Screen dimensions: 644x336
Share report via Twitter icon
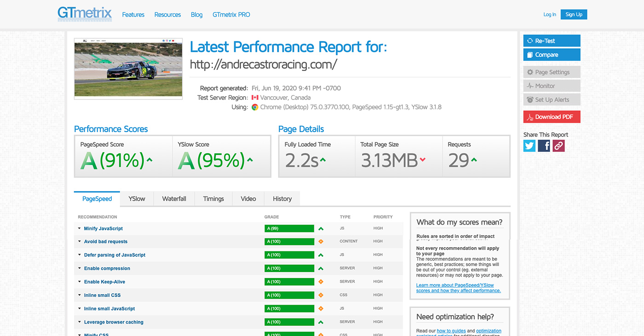[529, 146]
